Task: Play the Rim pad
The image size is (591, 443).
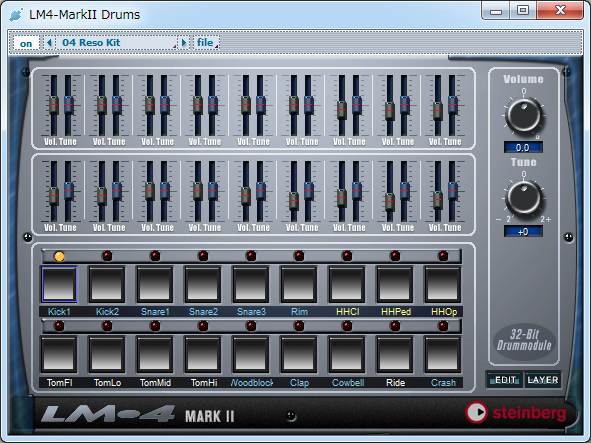Action: [x=299, y=285]
